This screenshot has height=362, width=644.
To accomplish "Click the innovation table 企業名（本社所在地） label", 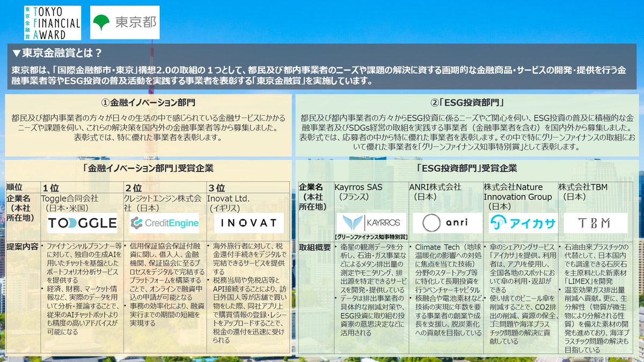I will point(21,208).
